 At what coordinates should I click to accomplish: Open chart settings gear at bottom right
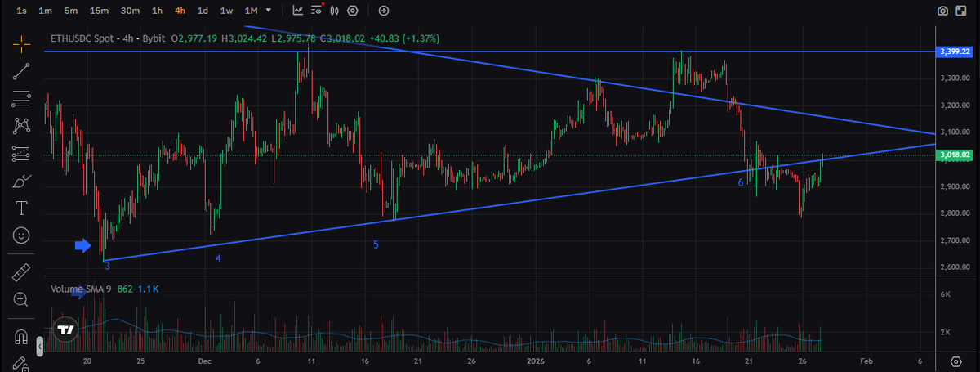[x=955, y=361]
